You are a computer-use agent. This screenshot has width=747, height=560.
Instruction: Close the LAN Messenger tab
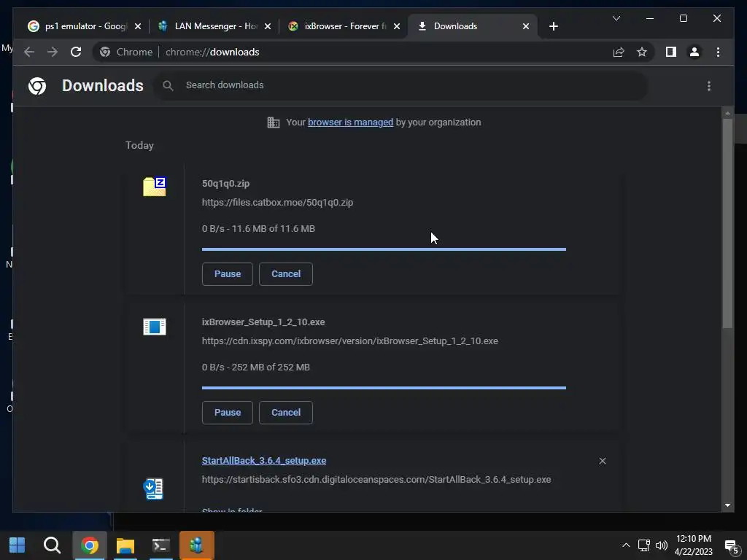point(268,26)
